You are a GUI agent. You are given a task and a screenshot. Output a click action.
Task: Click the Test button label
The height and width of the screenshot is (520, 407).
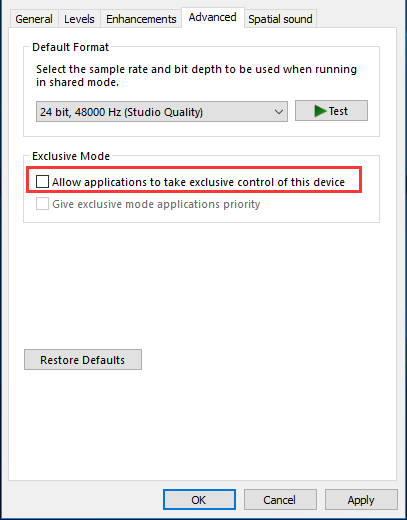tap(338, 111)
